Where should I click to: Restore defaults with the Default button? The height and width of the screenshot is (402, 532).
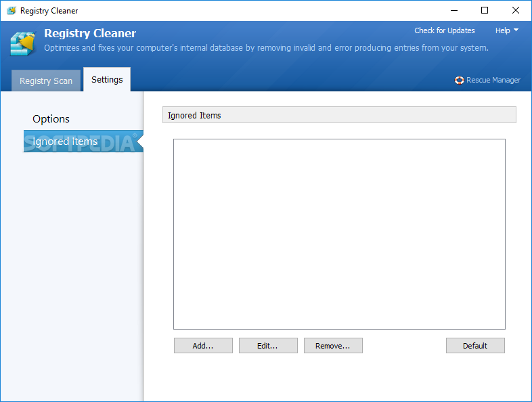pos(475,346)
